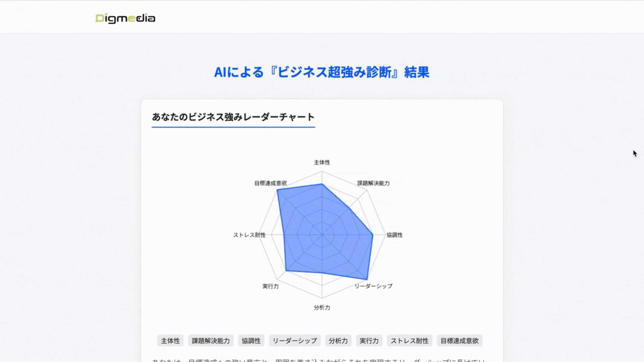Select the ストレス耐性 axis label

(250, 235)
